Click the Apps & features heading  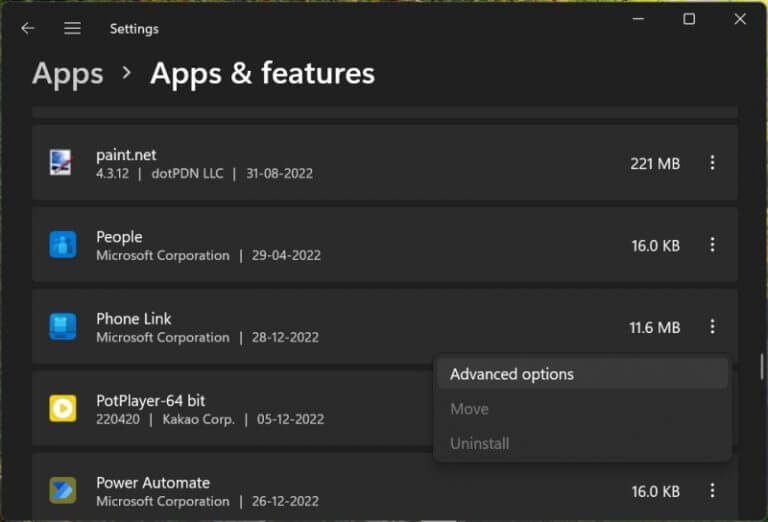tap(263, 73)
